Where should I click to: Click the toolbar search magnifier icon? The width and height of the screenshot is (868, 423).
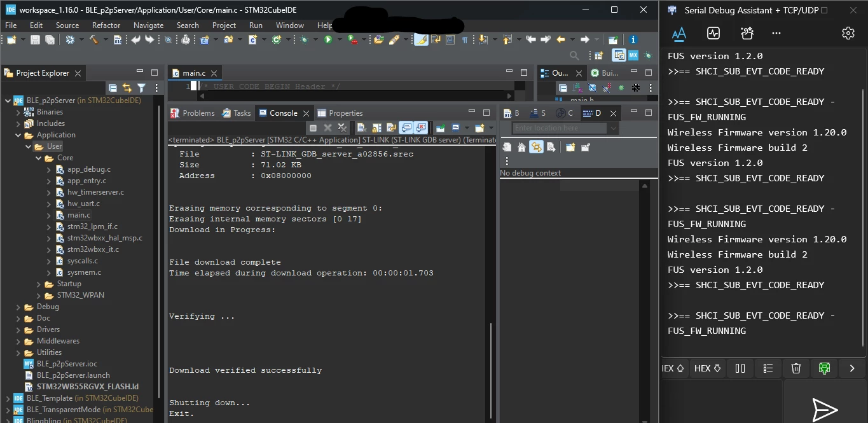click(574, 55)
